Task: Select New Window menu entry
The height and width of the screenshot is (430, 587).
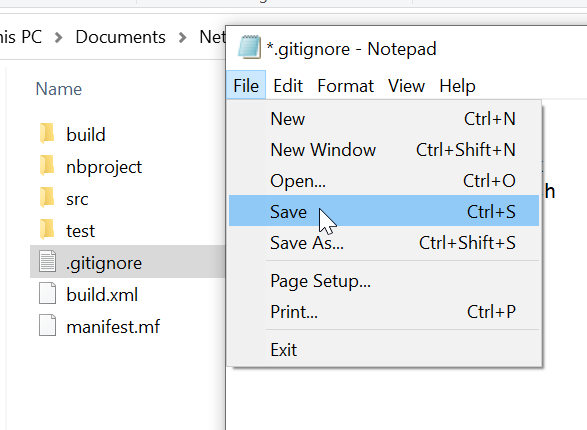Action: pos(384,150)
